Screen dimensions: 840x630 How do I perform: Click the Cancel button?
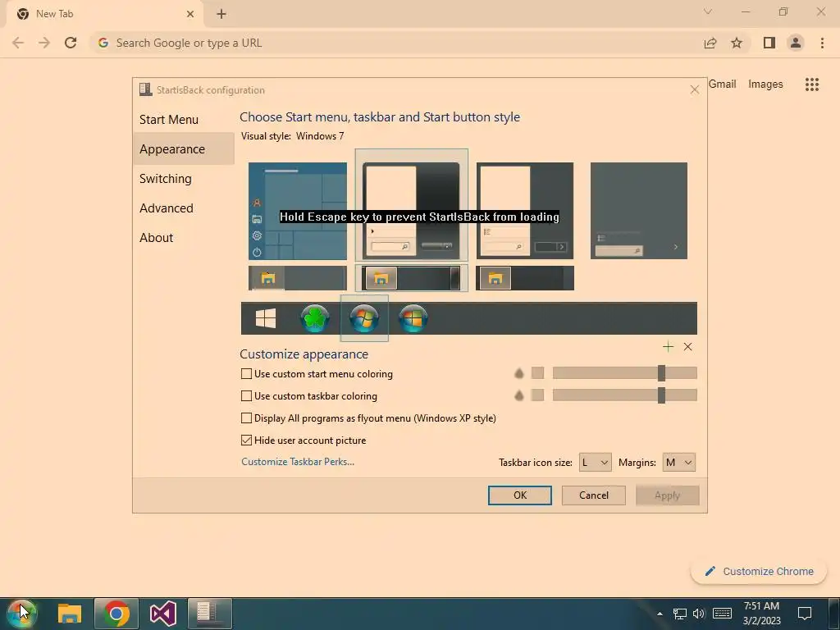click(594, 495)
